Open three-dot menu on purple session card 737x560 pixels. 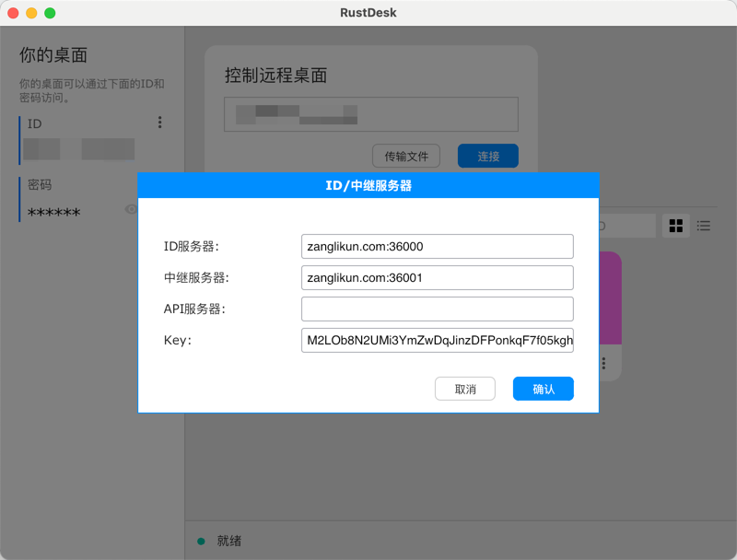604,363
